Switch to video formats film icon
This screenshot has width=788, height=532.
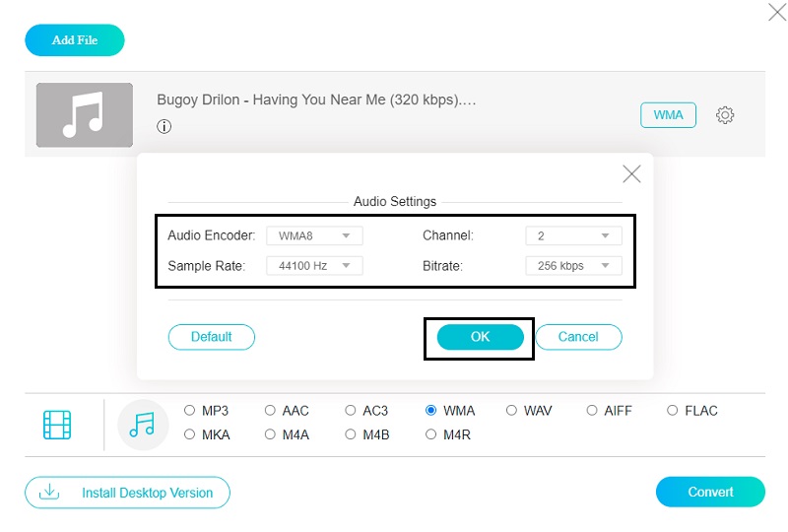click(x=57, y=425)
